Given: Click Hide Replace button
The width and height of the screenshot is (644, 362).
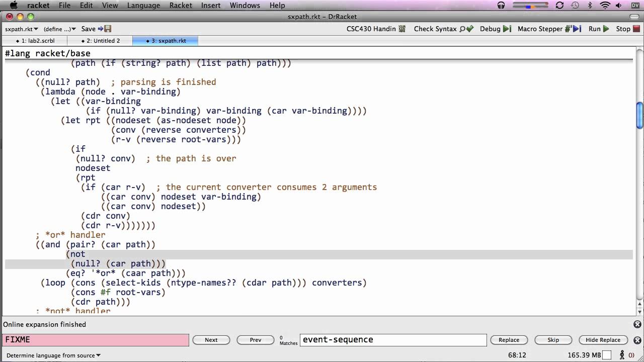Looking at the screenshot, I should pos(603,340).
